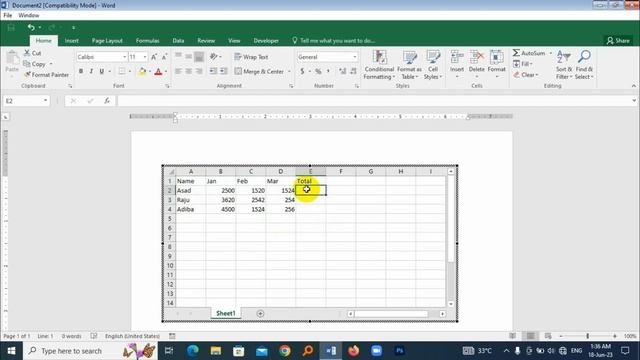Switch to the Data tab

coord(178,40)
